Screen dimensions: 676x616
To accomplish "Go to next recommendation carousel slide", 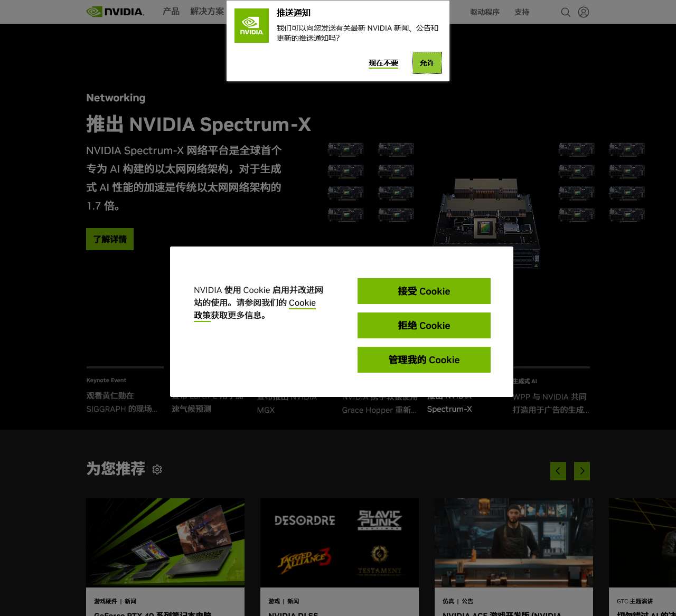I will click(x=582, y=471).
